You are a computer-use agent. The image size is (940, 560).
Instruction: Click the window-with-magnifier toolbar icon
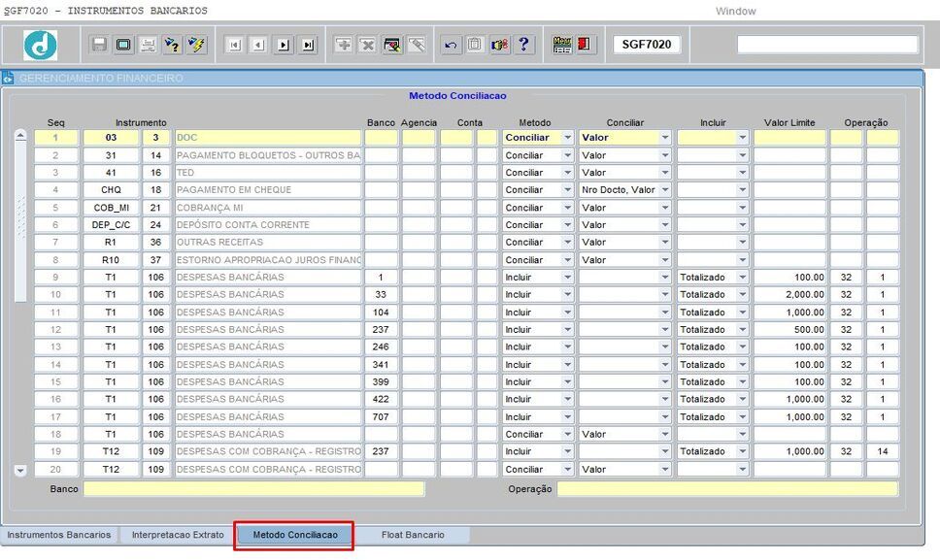coord(392,45)
